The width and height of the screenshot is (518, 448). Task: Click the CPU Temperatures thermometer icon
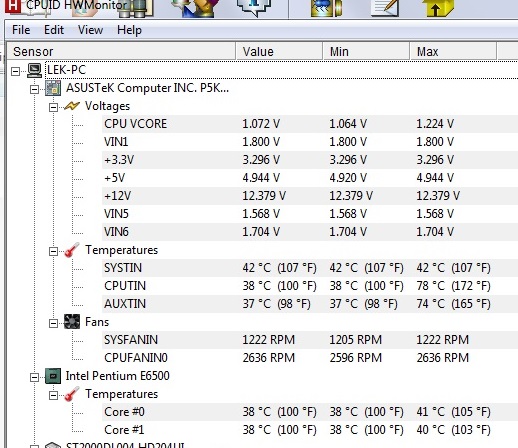tap(72, 394)
